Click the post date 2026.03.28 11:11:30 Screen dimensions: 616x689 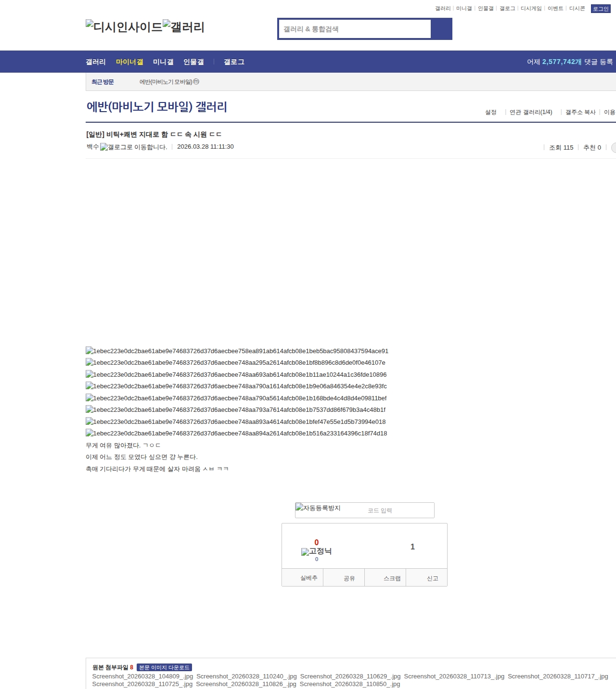click(x=205, y=147)
